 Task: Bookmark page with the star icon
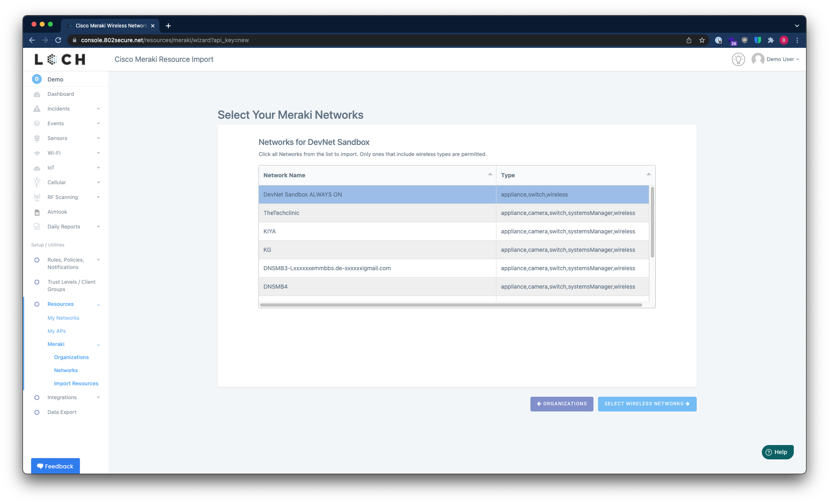pos(702,40)
